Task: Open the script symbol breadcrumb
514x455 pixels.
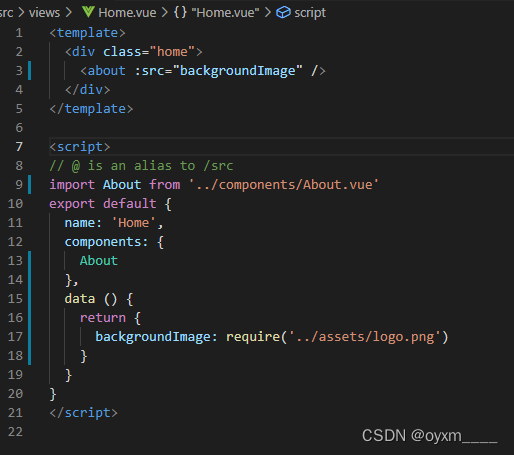Action: pos(310,13)
